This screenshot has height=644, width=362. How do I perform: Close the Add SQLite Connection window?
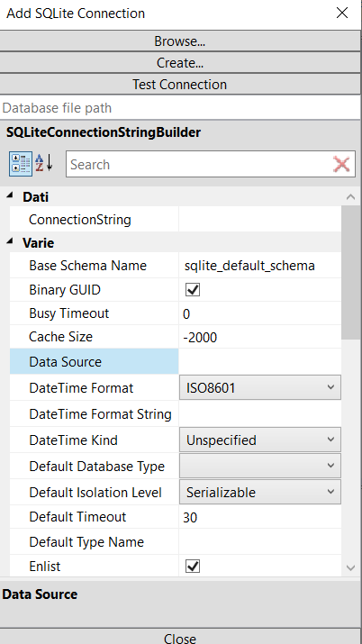(x=342, y=14)
